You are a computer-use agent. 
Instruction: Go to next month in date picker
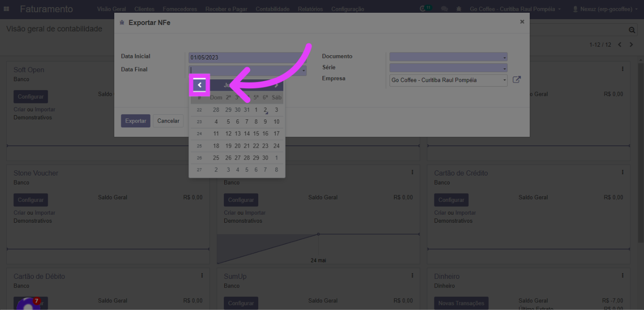click(x=276, y=85)
